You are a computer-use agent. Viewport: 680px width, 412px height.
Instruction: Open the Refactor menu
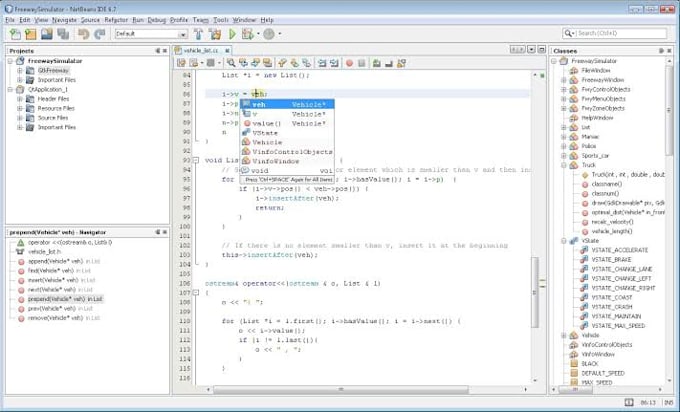pyautogui.click(x=118, y=20)
